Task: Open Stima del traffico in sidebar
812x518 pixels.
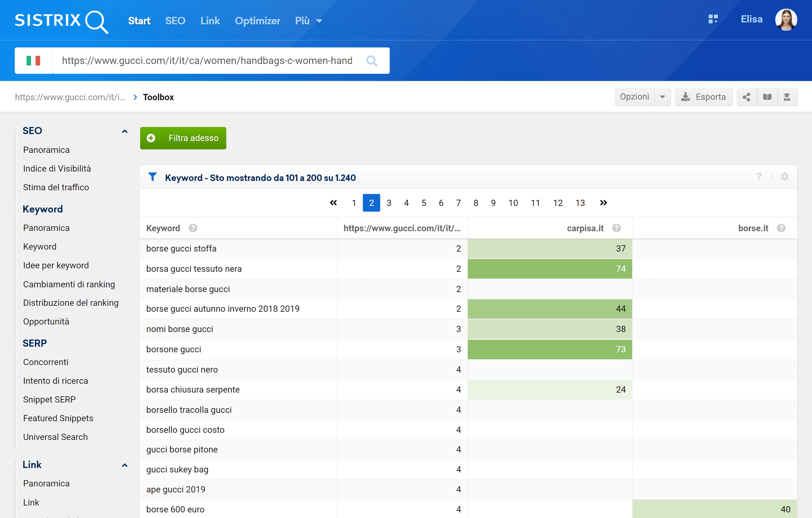Action: 56,187
